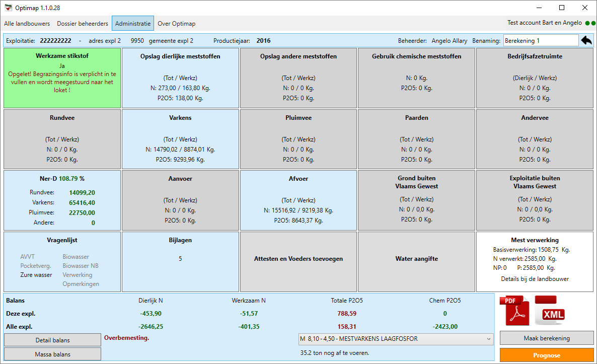This screenshot has width=597, height=364.
Task: Click the Detail balans button
Action: point(52,340)
